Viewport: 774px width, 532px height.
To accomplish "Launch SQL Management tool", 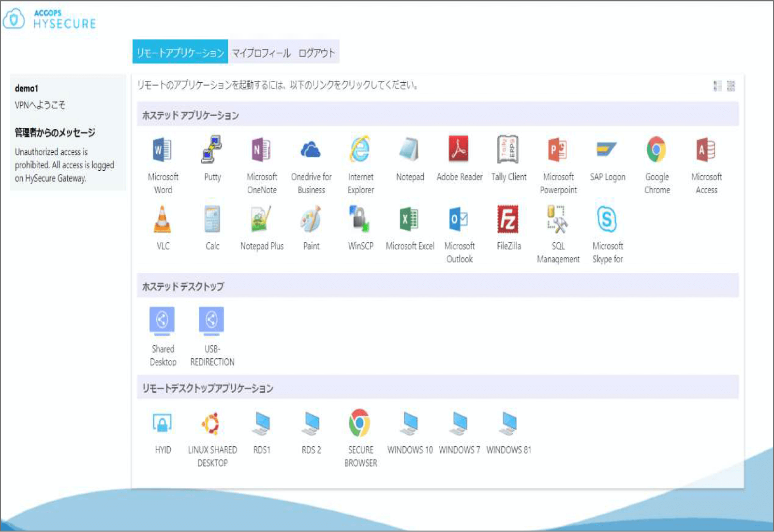I will tap(558, 219).
